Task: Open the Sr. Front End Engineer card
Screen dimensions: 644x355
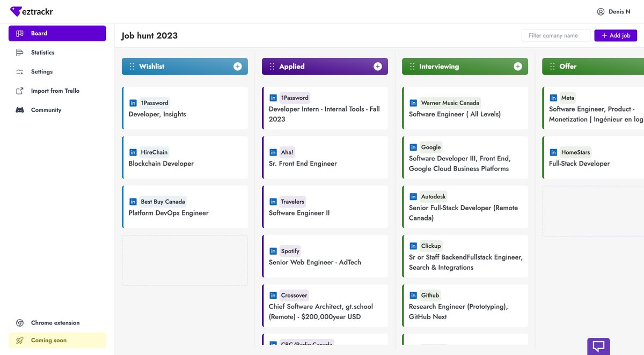Action: pos(325,158)
